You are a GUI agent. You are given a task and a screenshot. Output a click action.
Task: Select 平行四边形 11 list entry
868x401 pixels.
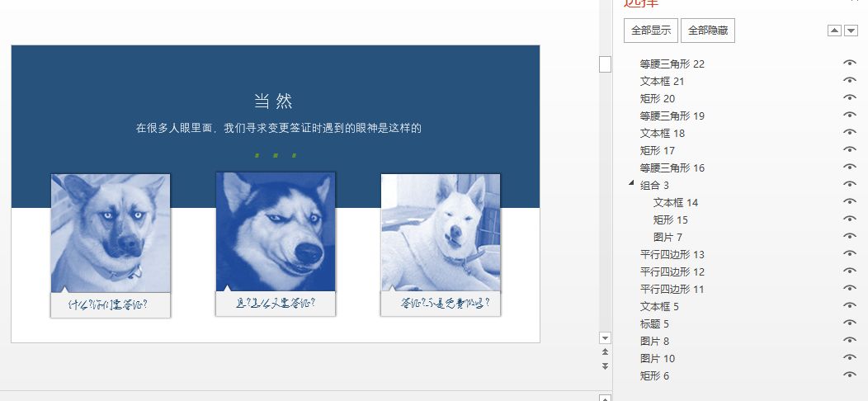pos(672,289)
